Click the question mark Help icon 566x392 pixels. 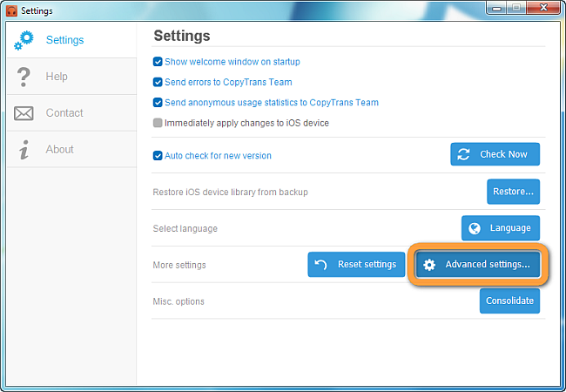(x=24, y=77)
